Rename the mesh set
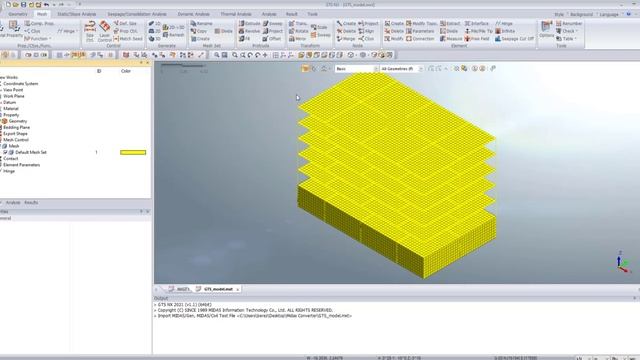The width and height of the screenshot is (640, 360). pos(202,24)
